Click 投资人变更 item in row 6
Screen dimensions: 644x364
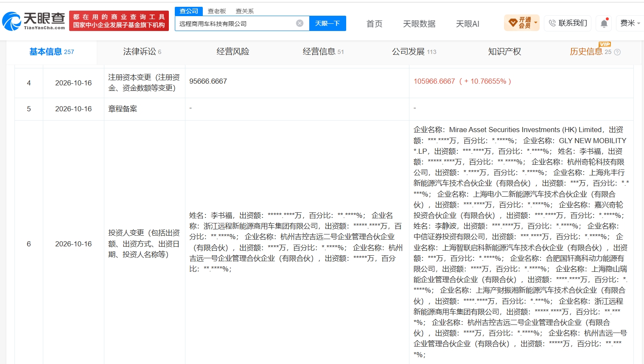pos(144,244)
